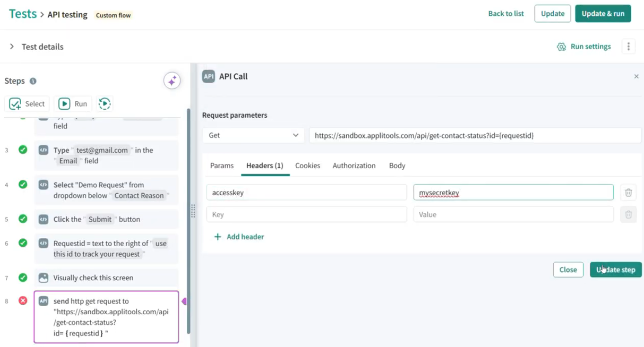Click the request URL input field
Viewport: 644px width, 347px height.
(475, 135)
